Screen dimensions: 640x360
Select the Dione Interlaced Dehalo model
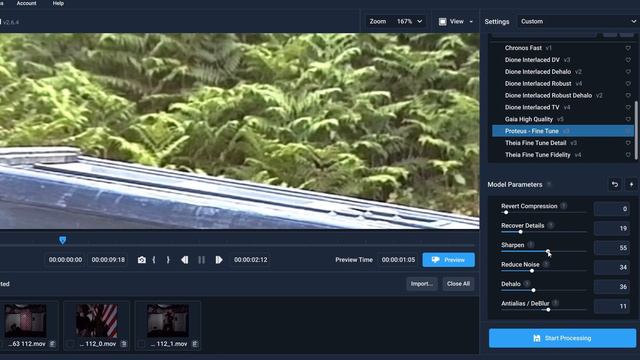click(x=562, y=72)
